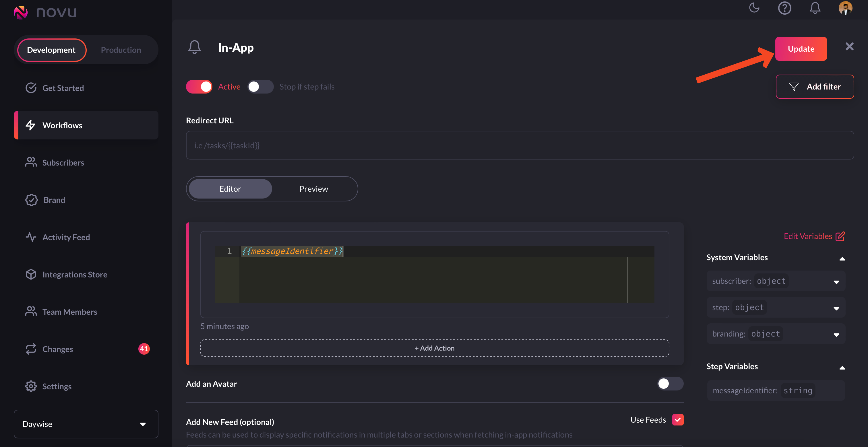Open user avatar profile menu
868x447 pixels.
coord(845,8)
